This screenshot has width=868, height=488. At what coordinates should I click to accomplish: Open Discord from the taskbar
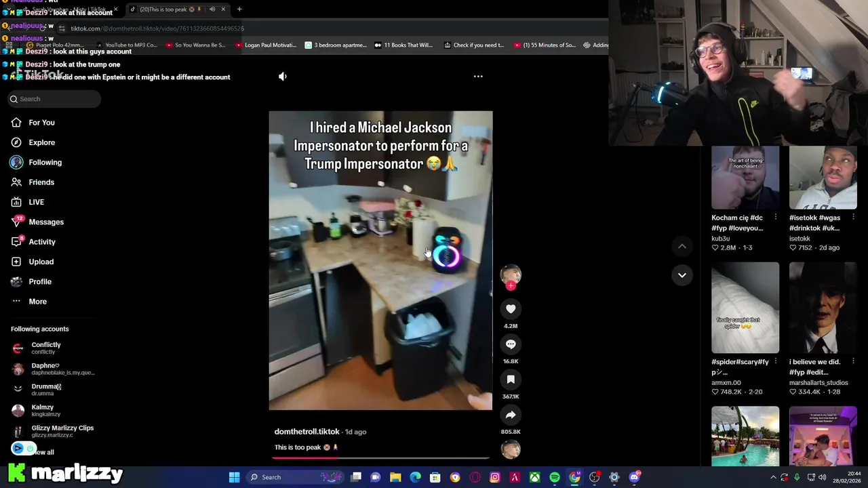pyautogui.click(x=634, y=477)
